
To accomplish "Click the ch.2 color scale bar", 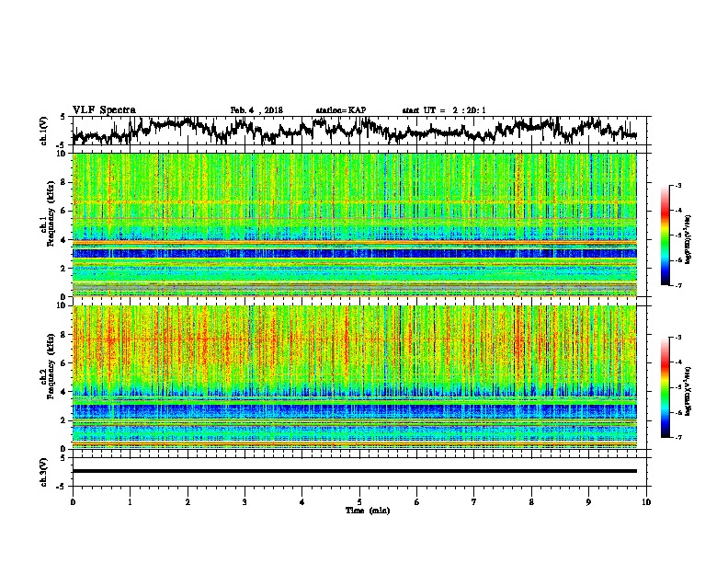I will tap(665, 387).
